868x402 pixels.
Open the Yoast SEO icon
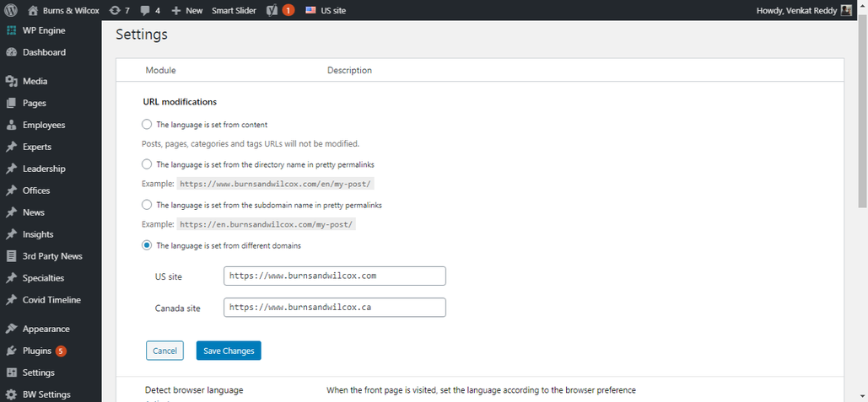point(272,10)
